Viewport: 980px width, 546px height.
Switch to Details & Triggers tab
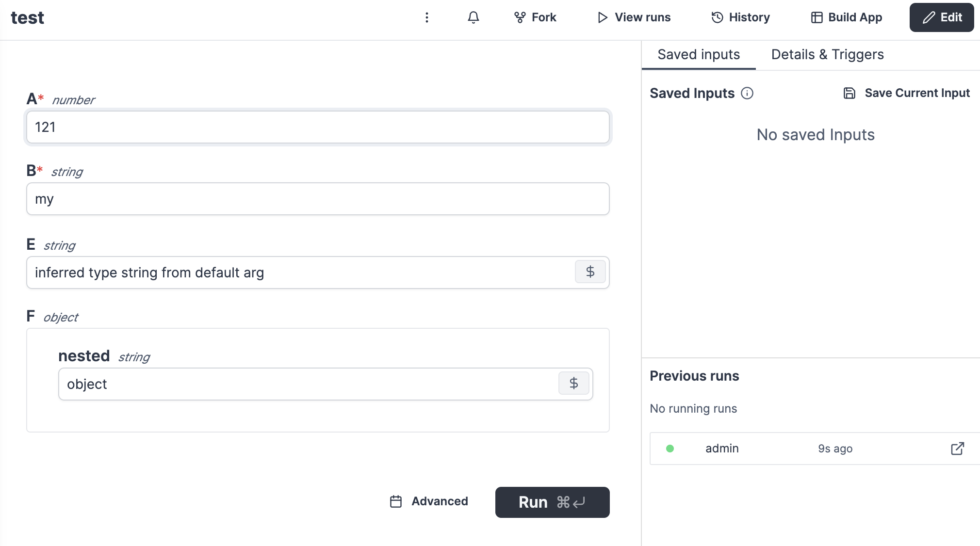[827, 54]
